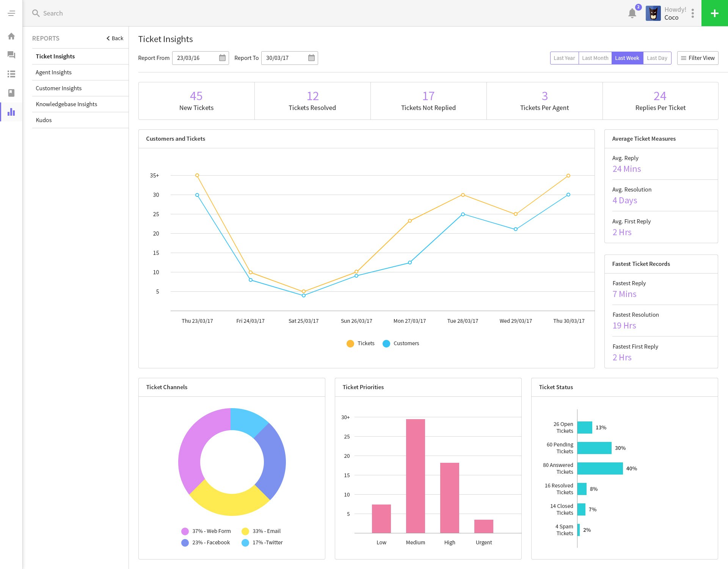Open the knowledgebase book sidebar icon

click(x=11, y=93)
